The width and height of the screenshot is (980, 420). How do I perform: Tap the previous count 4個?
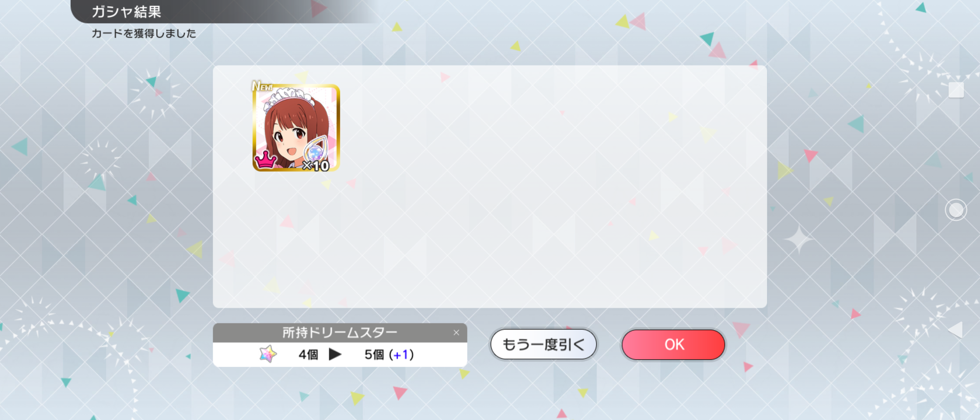[308, 354]
